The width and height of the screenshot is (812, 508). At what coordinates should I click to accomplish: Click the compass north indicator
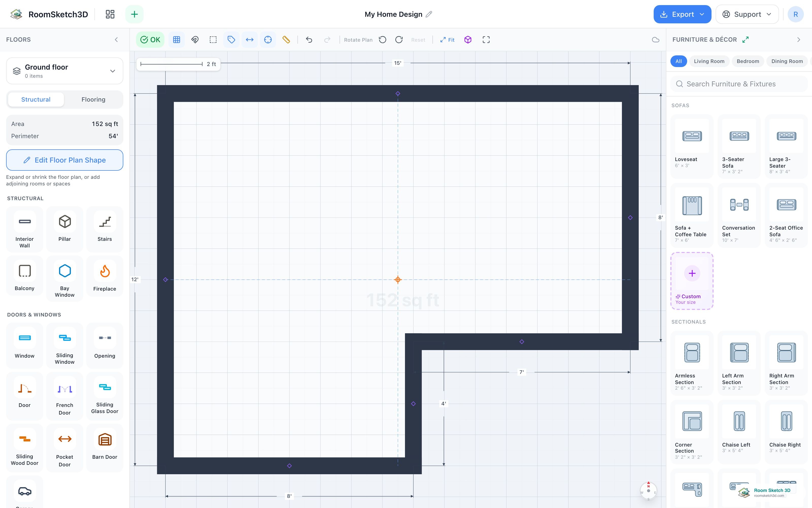click(x=648, y=490)
